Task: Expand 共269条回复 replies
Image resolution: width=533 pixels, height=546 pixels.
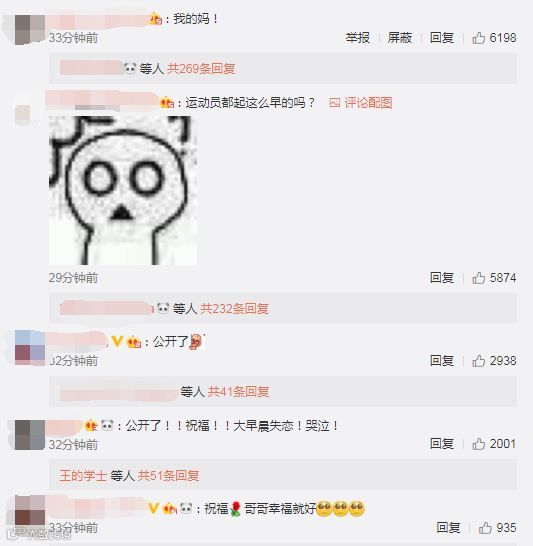Action: click(201, 69)
